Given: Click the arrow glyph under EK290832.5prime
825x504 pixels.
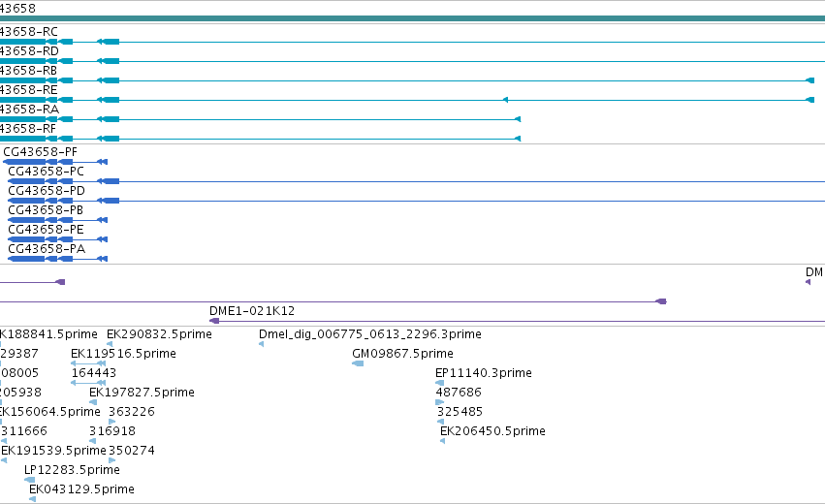Looking at the screenshot, I should coord(110,344).
